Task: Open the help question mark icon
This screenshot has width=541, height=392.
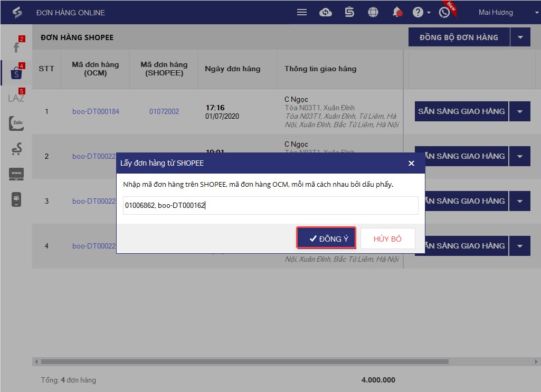Action: (x=418, y=13)
